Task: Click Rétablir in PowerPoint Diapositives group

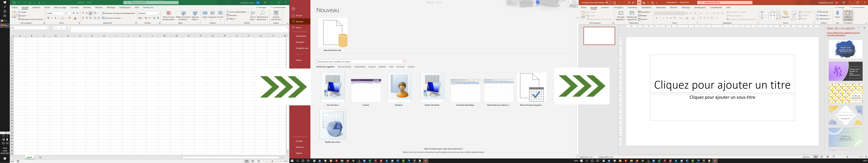Action: point(643,16)
